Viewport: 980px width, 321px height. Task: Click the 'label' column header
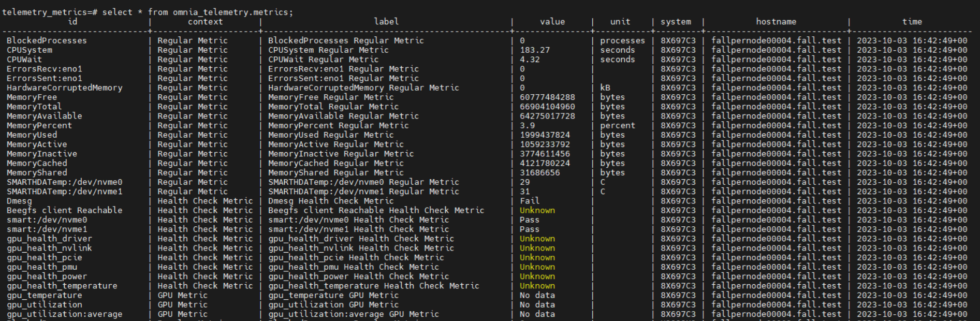(386, 22)
